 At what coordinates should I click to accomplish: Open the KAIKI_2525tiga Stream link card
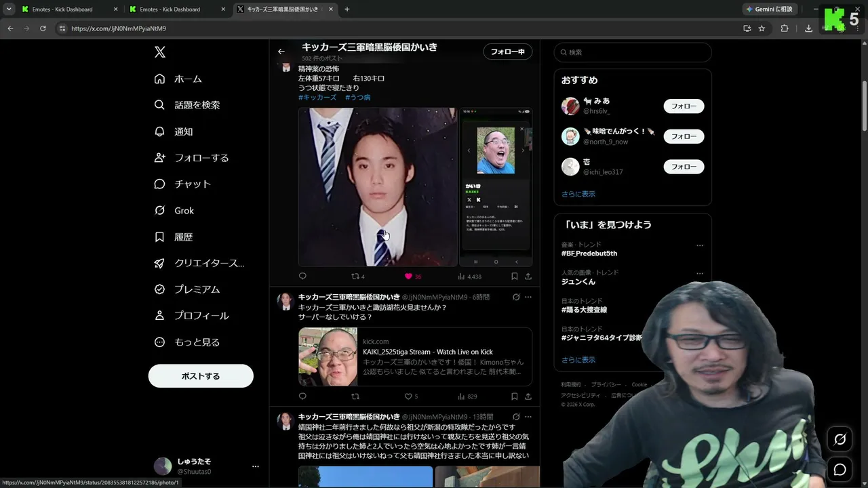click(x=415, y=357)
